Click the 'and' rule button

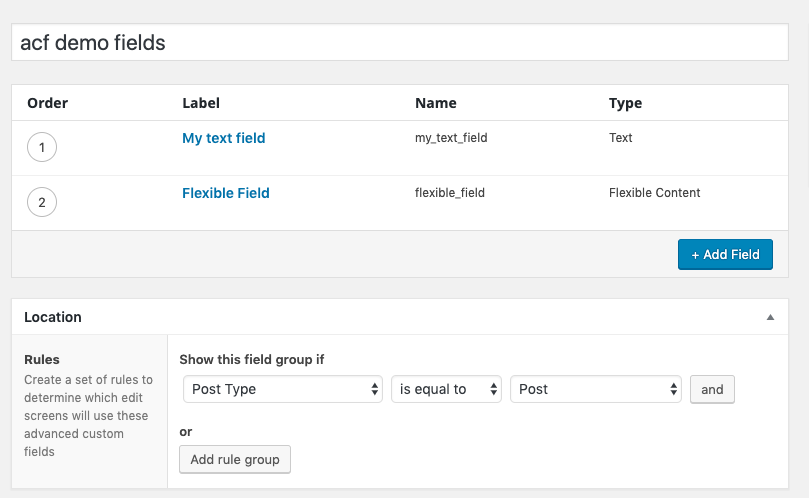(712, 389)
